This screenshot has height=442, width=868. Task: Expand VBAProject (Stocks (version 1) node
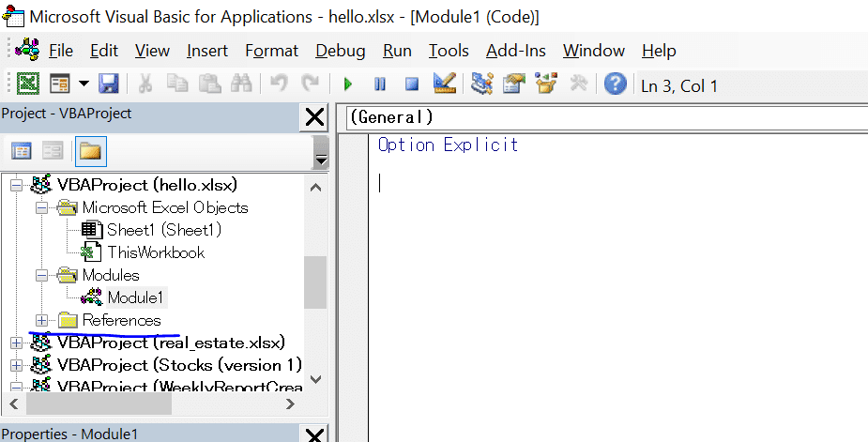coord(17,366)
